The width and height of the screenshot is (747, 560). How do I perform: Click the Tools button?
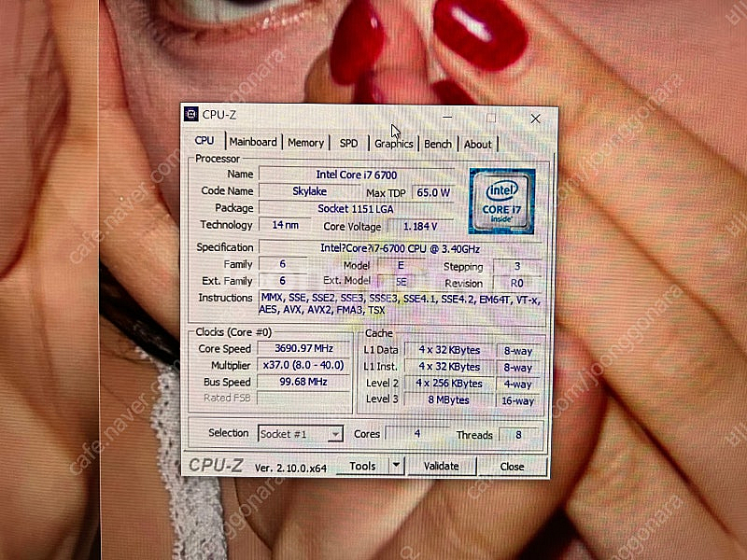(x=362, y=466)
